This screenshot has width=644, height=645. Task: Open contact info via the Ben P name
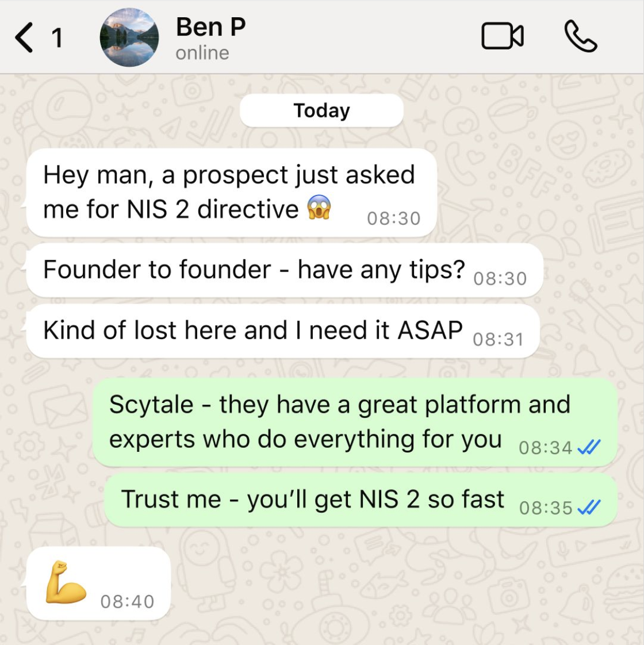click(x=210, y=27)
